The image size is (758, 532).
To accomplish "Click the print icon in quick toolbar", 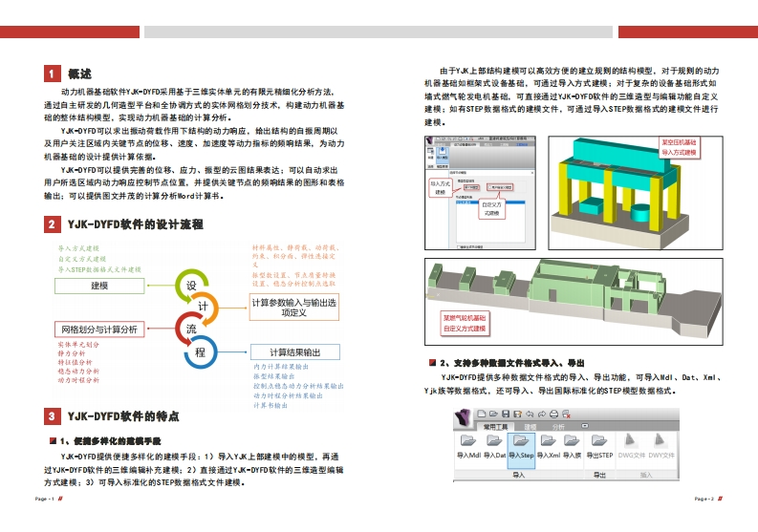I will click(552, 413).
